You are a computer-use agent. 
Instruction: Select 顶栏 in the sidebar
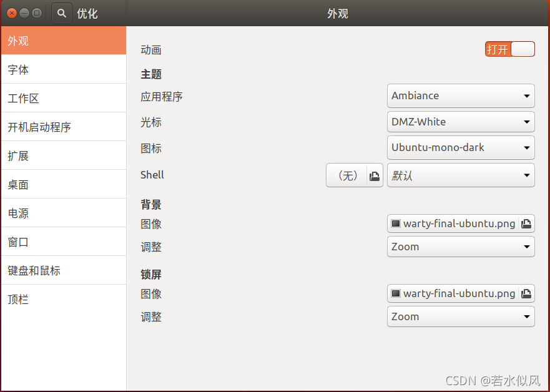(64, 300)
